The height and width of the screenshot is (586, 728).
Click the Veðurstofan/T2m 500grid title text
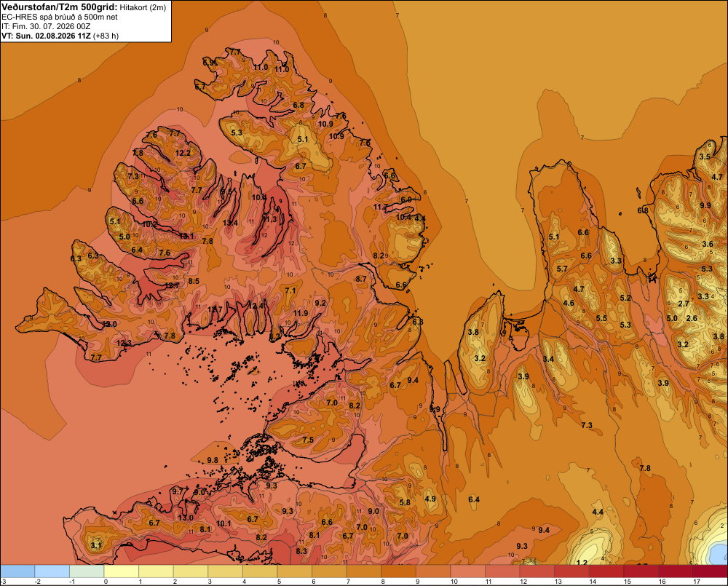pos(60,7)
